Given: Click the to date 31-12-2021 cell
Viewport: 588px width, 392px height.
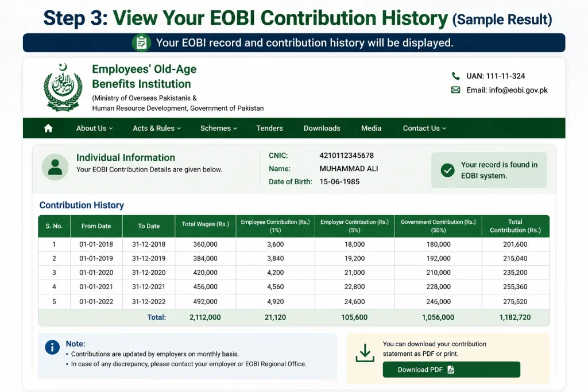Looking at the screenshot, I should click(x=149, y=287).
